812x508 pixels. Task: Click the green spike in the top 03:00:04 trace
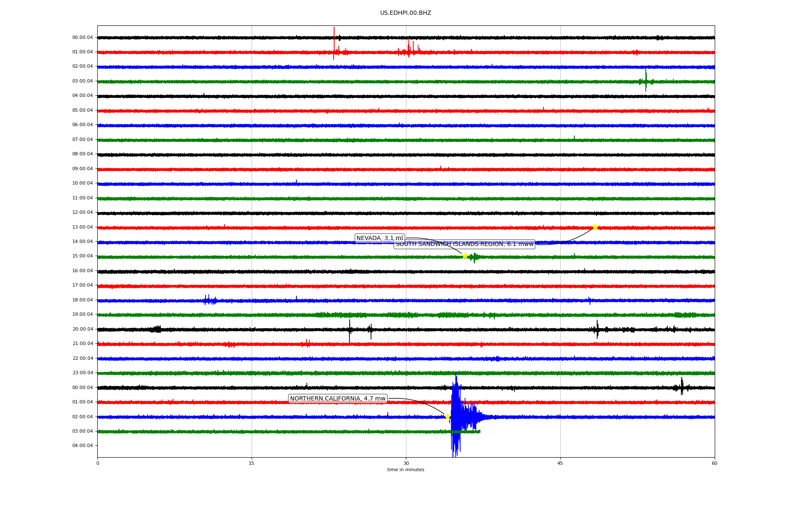pos(646,80)
